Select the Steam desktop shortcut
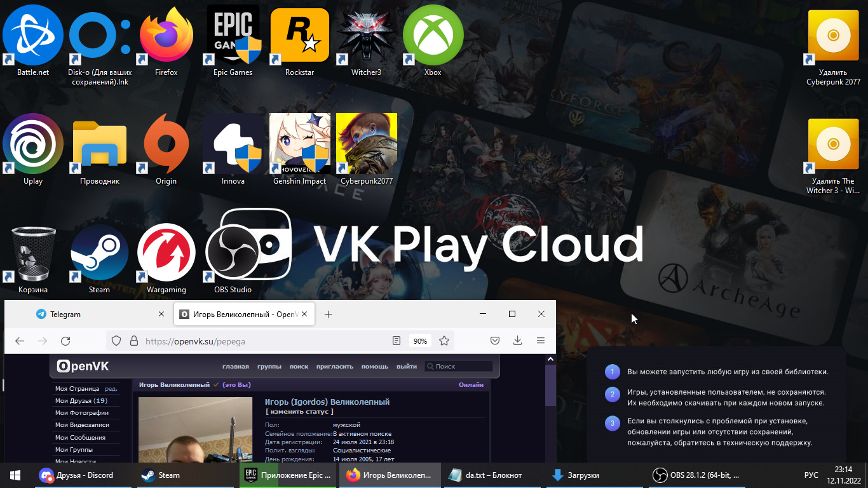This screenshot has width=868, height=488. click(100, 259)
